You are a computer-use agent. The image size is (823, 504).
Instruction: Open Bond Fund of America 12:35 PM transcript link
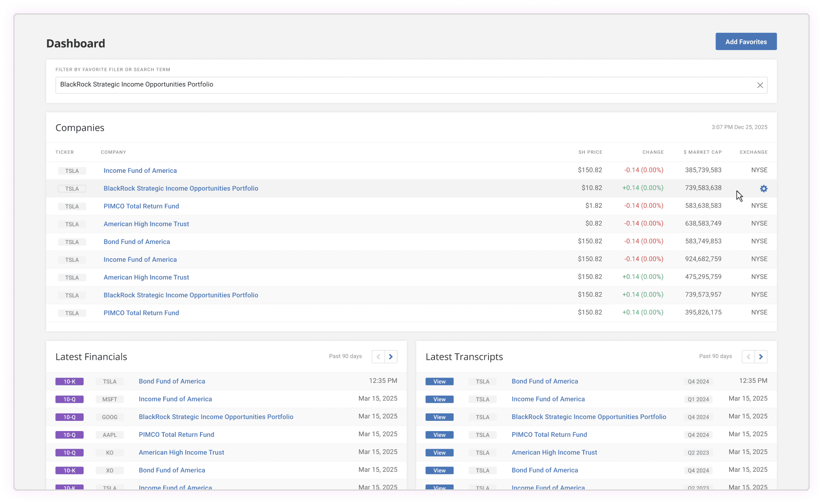click(x=545, y=381)
